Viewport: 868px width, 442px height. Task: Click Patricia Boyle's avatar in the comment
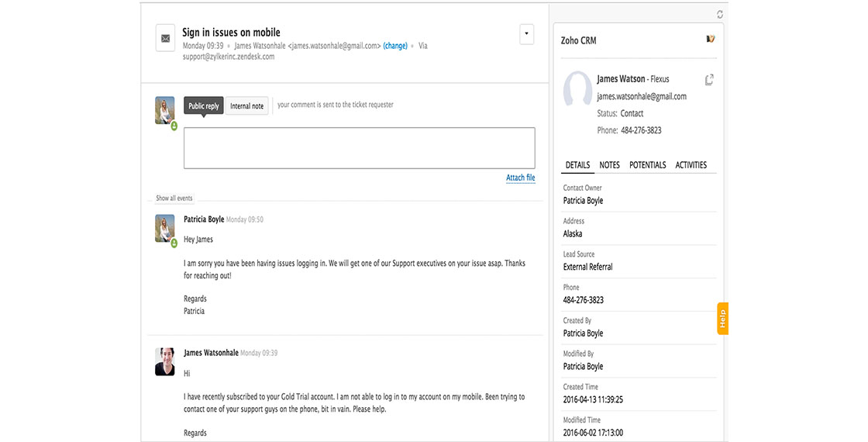click(165, 228)
